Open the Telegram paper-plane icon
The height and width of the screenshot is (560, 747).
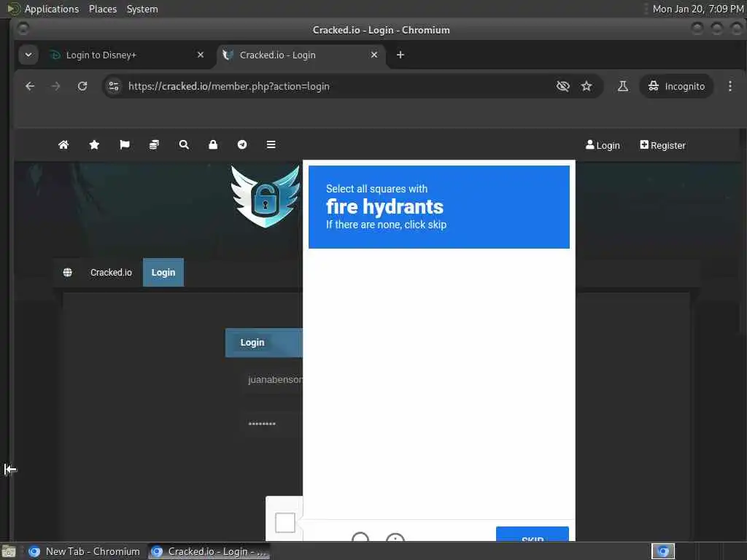(242, 145)
